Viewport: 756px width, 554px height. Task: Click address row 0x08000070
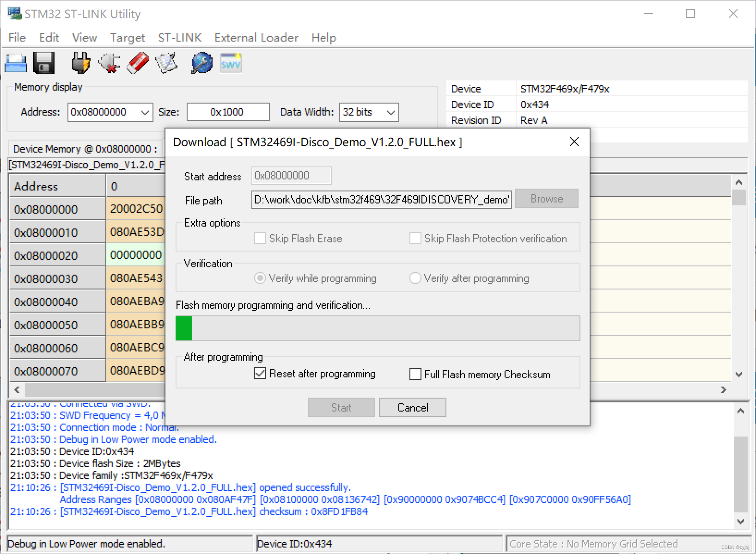click(x=58, y=371)
